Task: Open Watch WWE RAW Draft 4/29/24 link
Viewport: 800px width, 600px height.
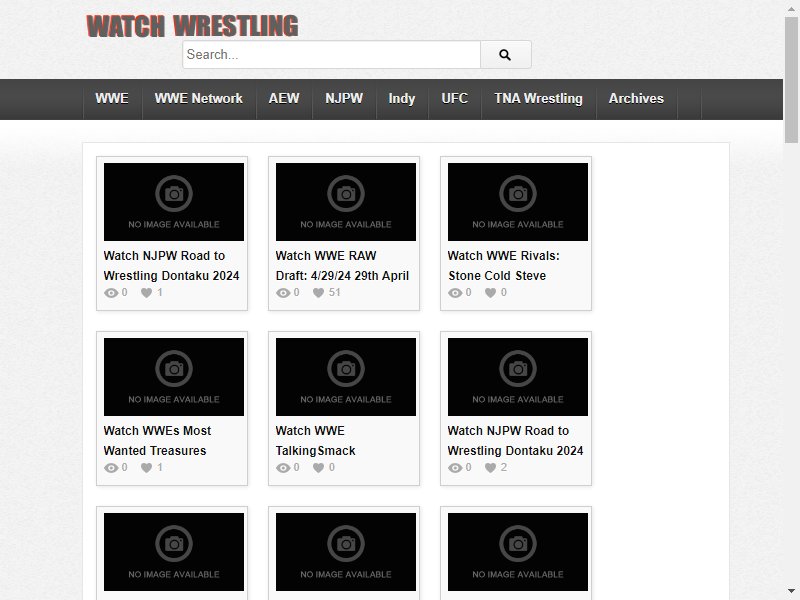Action: (x=342, y=265)
